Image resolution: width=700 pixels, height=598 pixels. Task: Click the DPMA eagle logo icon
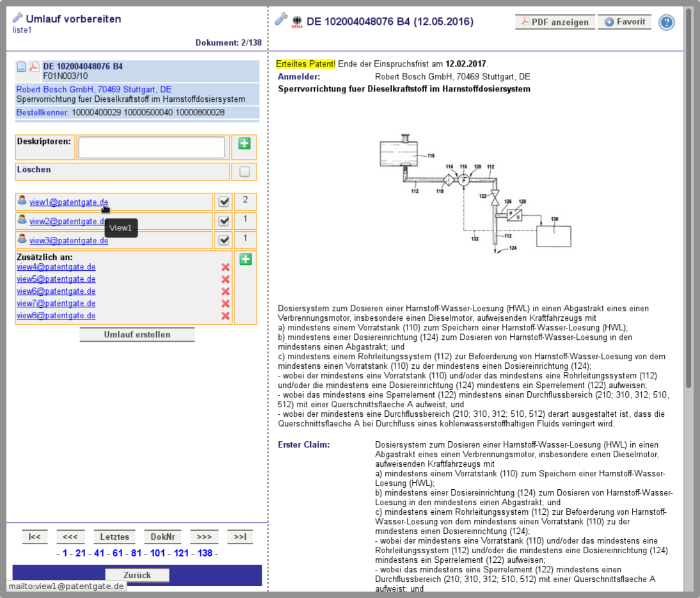point(297,22)
